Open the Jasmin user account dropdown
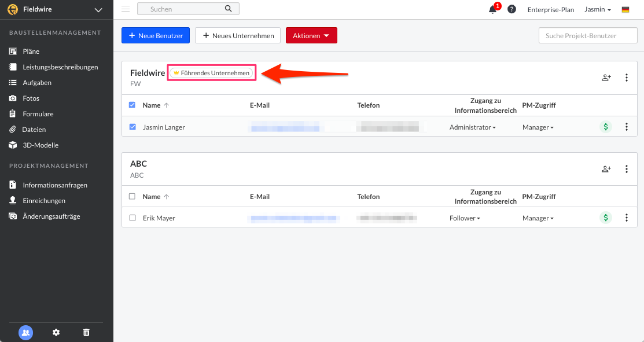The width and height of the screenshot is (644, 342). (x=598, y=9)
